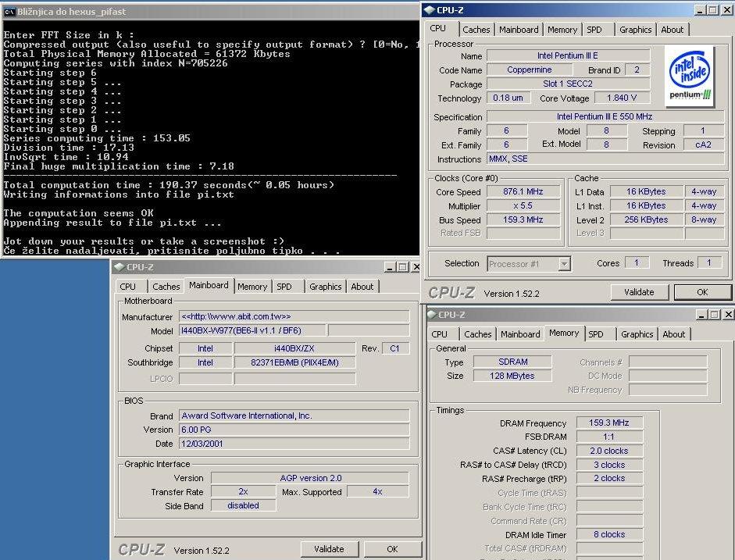Open Graphics tab in the Mainboard CPU-Z window

tap(325, 287)
